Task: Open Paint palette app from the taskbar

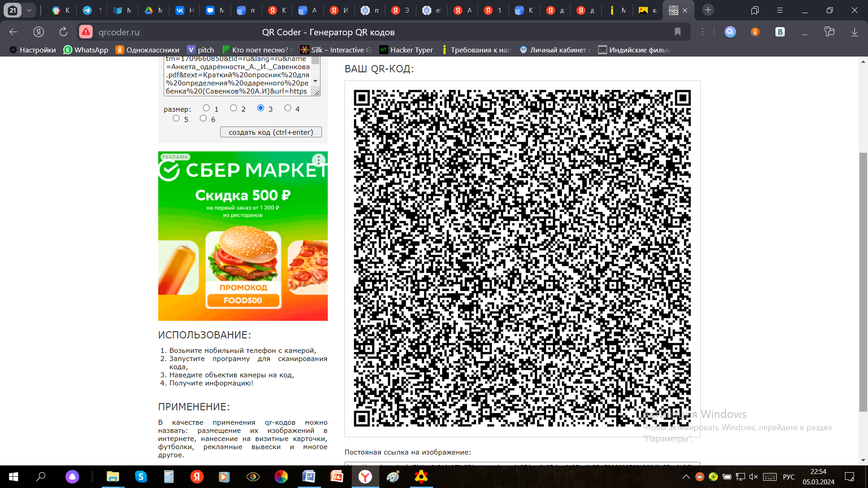Action: click(x=393, y=477)
